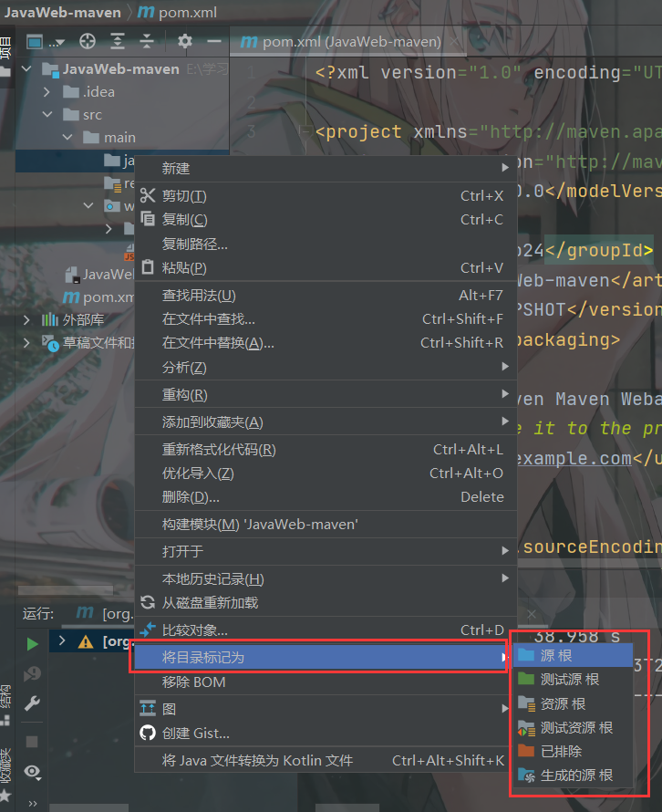Click the locate (select opened file) icon

coord(88,41)
